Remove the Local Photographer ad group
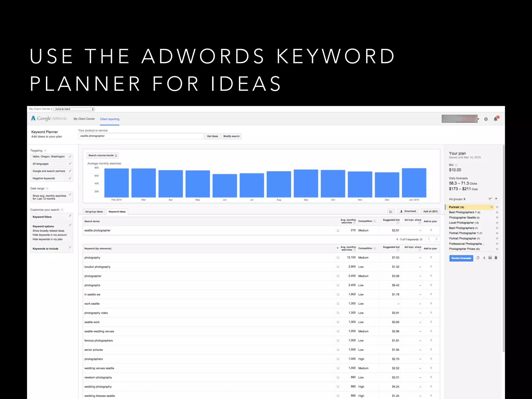 coord(497,223)
